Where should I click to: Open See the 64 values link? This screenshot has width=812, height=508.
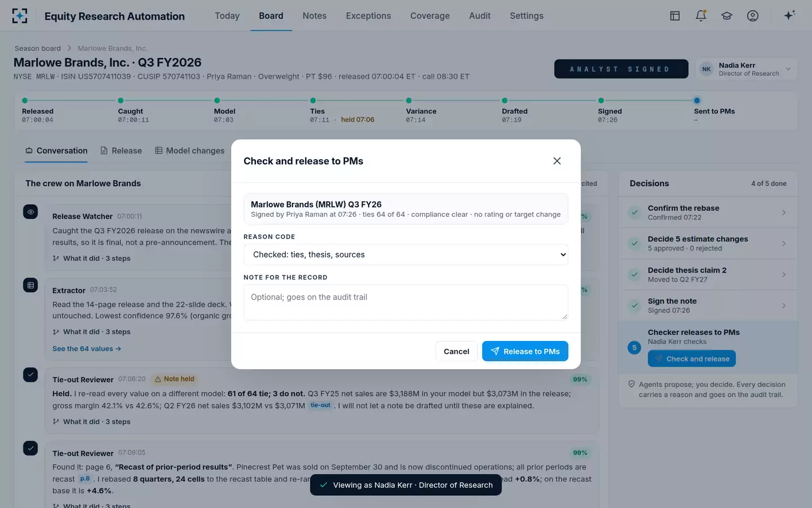(87, 349)
